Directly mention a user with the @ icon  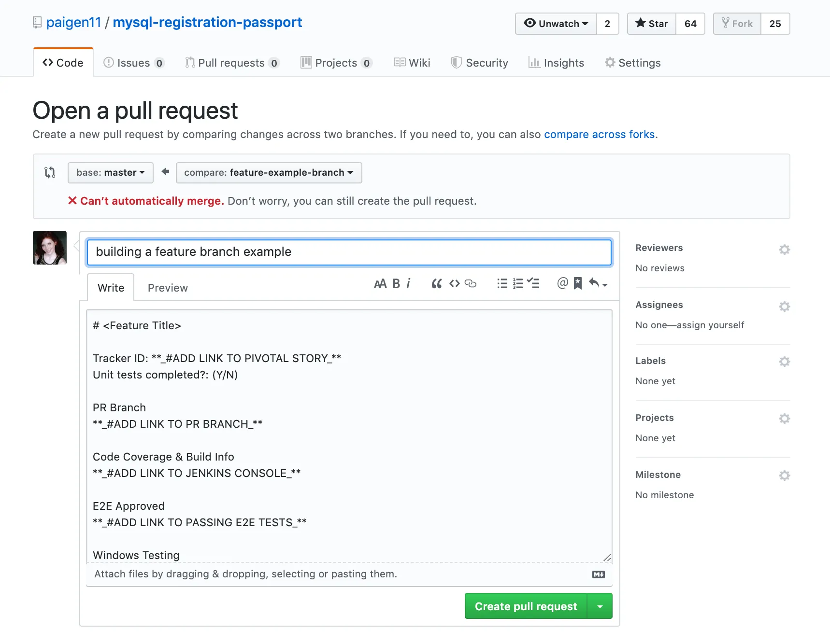(562, 283)
